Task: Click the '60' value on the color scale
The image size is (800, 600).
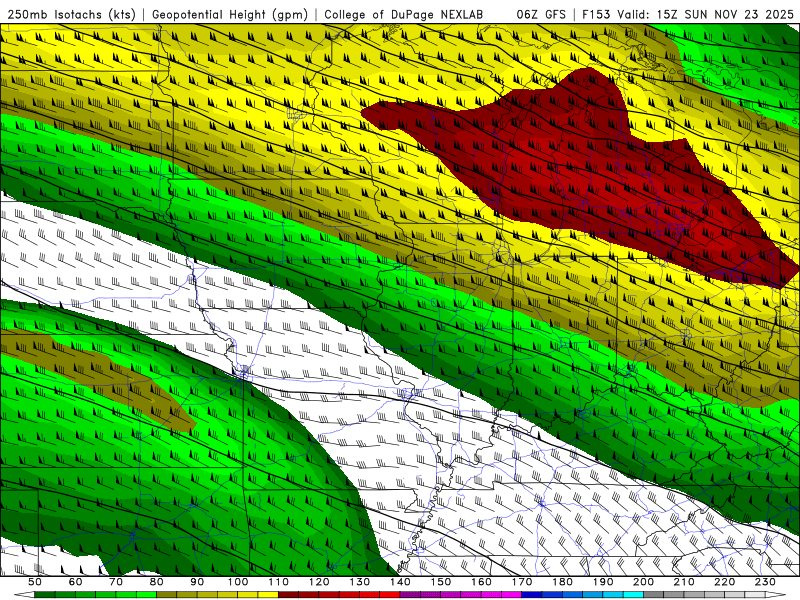Action: pos(75,582)
